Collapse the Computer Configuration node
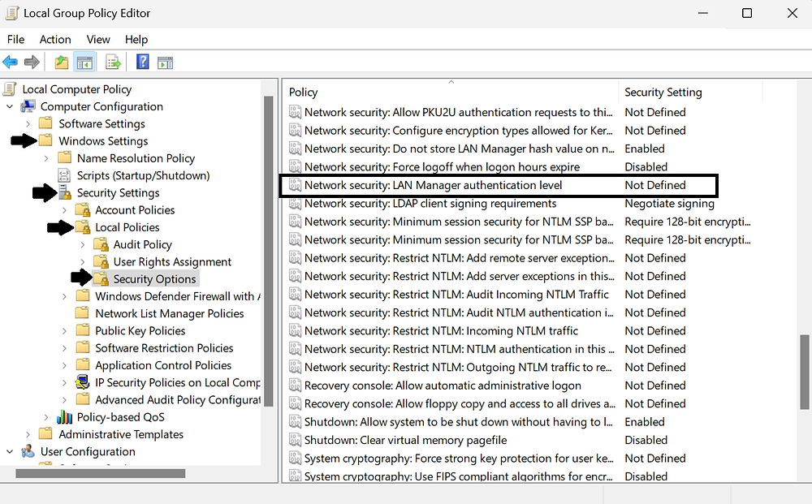Image resolution: width=812 pixels, height=504 pixels. (9, 106)
